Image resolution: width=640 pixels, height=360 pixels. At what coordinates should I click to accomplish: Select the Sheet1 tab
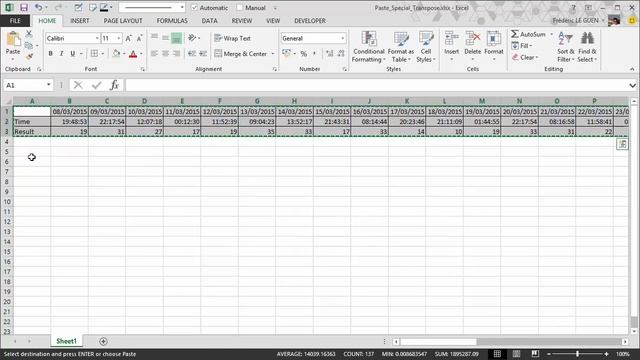(67, 341)
